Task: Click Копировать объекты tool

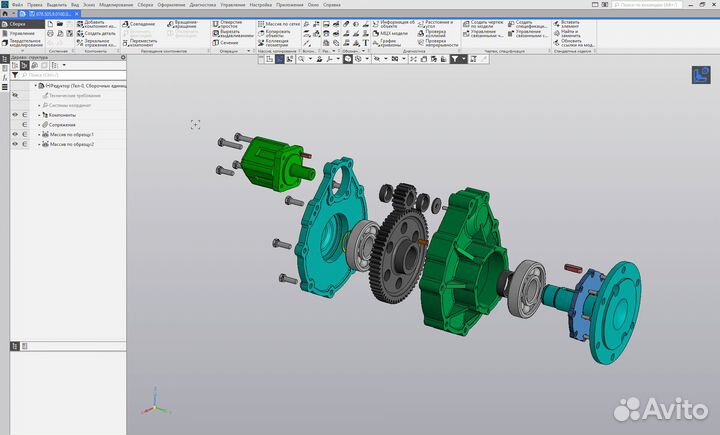Action: [x=274, y=34]
